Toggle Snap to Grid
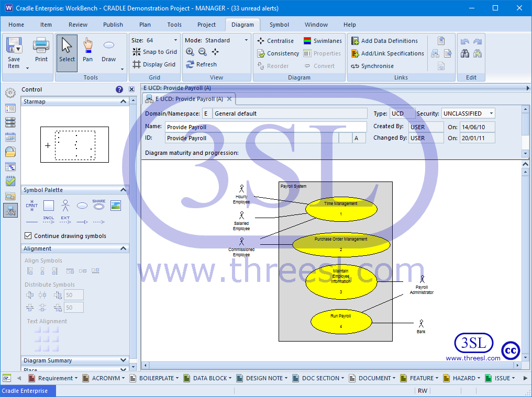 154,52
